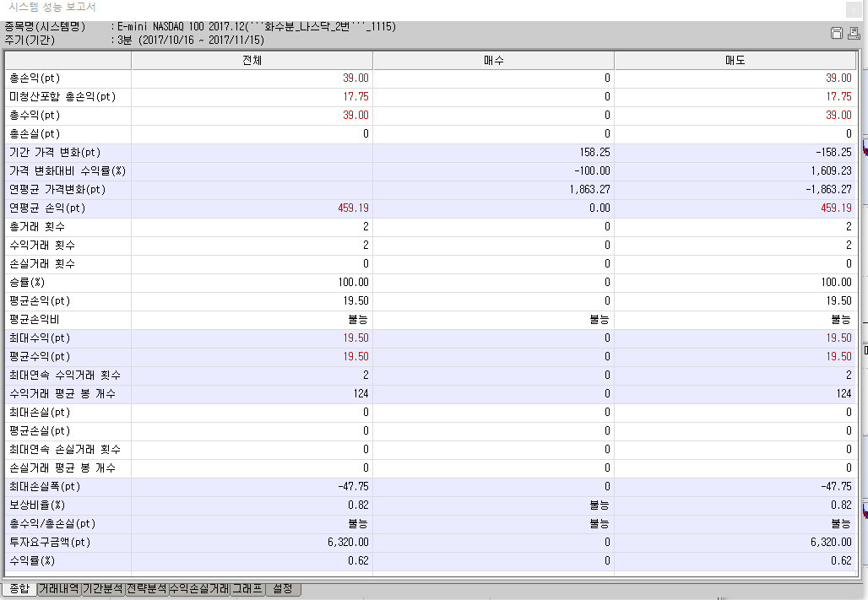
Task: Click the print report icon
Action: (853, 33)
